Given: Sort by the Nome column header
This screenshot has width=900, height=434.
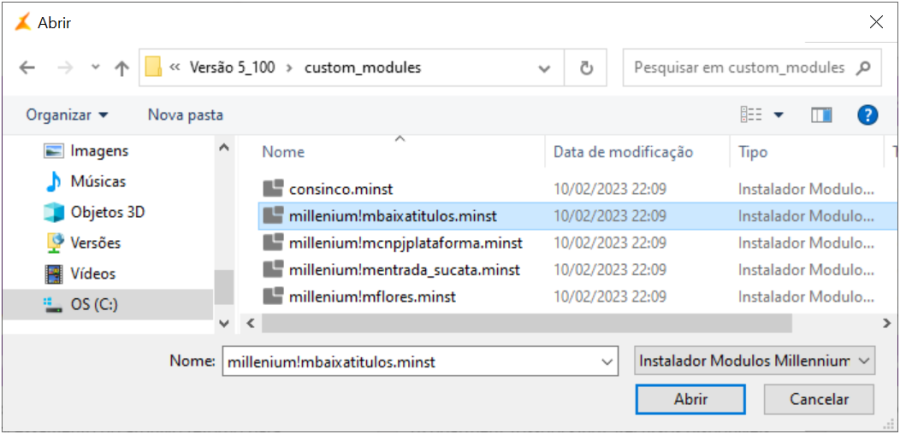Looking at the screenshot, I should click(x=283, y=152).
